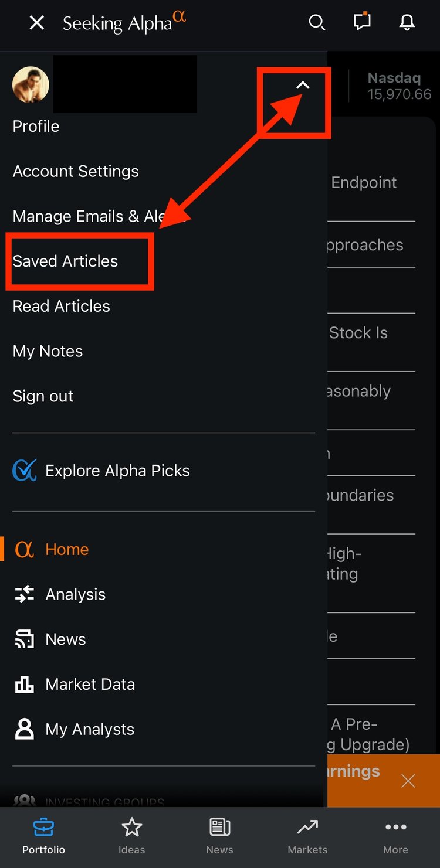Tap the More ellipsis icon
440x868 pixels.
click(395, 827)
